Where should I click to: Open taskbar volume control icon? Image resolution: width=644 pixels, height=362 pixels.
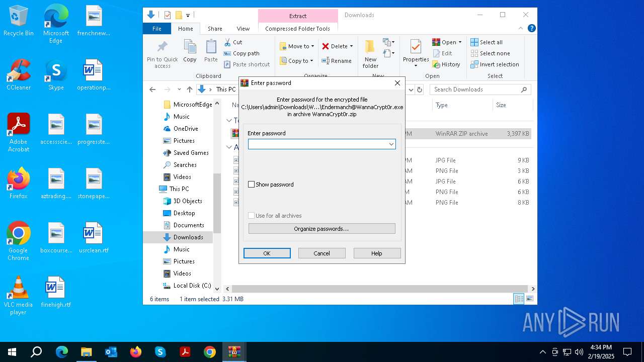coord(579,352)
